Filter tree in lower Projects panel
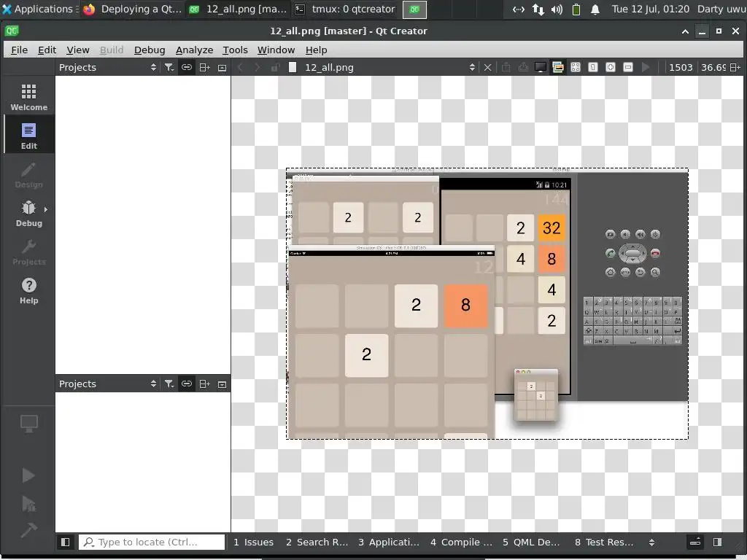 (169, 384)
